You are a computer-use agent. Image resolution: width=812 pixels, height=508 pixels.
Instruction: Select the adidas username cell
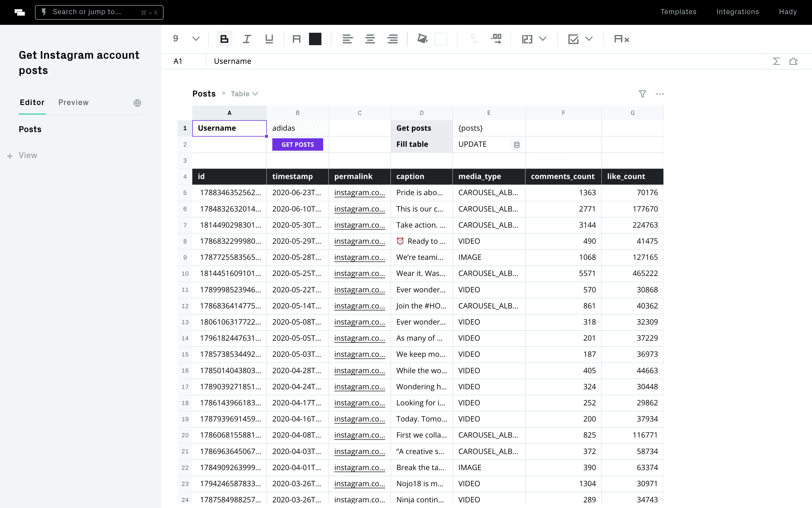[297, 128]
